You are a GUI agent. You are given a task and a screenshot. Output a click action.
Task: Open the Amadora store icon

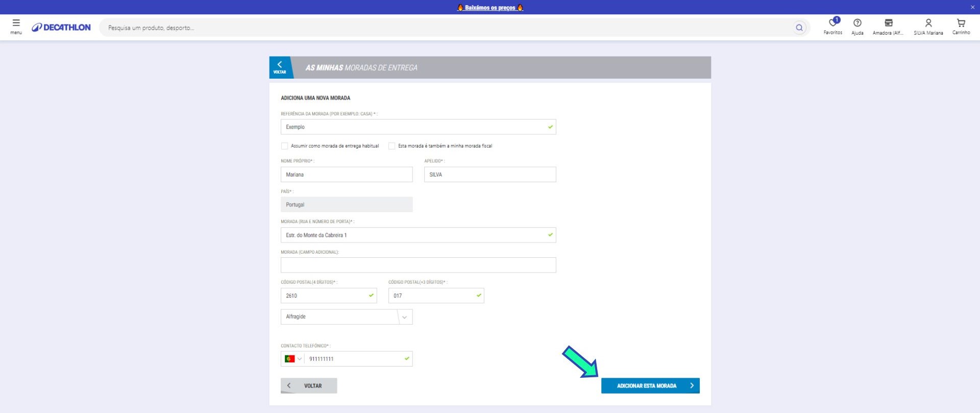click(x=888, y=24)
